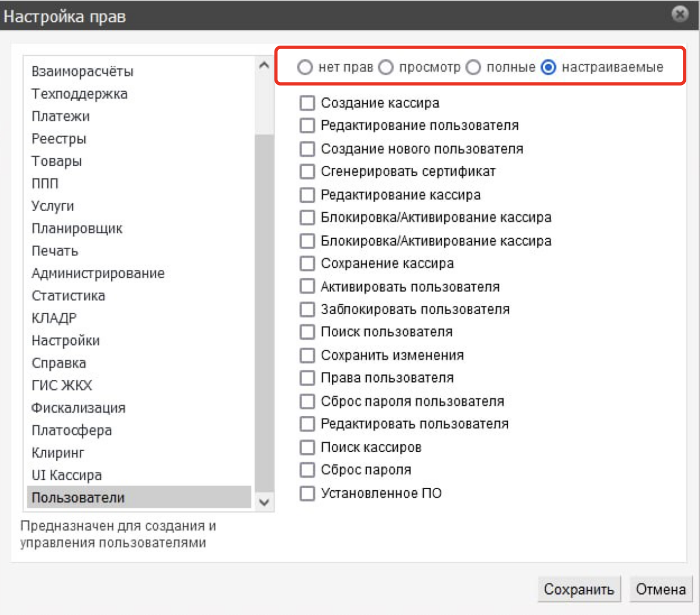Screen dimensions: 700x615
Task: Click the Отмена button
Action: (661, 589)
